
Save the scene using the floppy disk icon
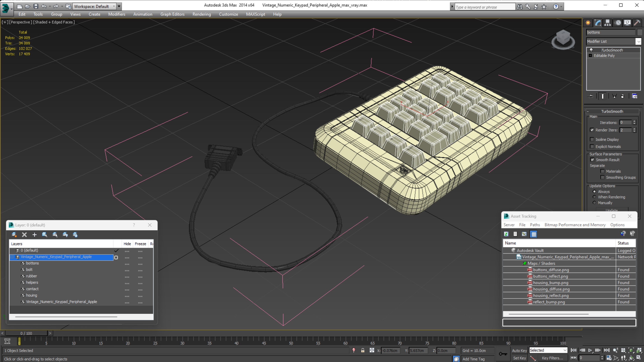pyautogui.click(x=36, y=6)
